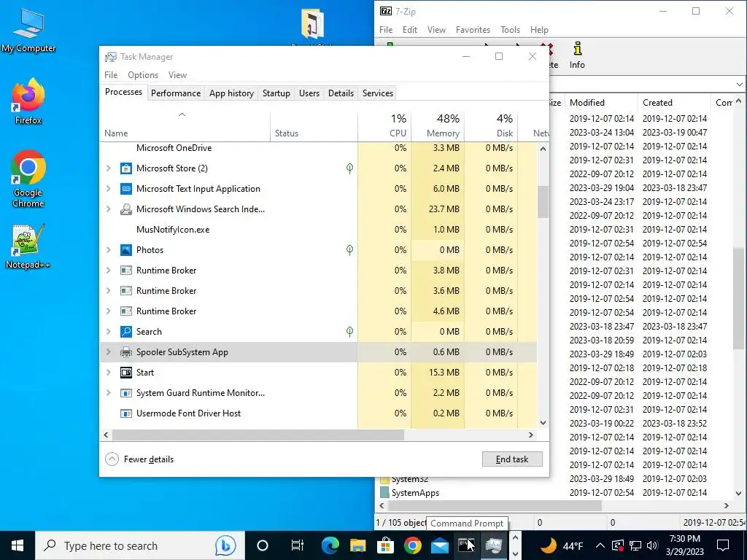
Task: Switch to the Users tab
Action: pos(309,93)
